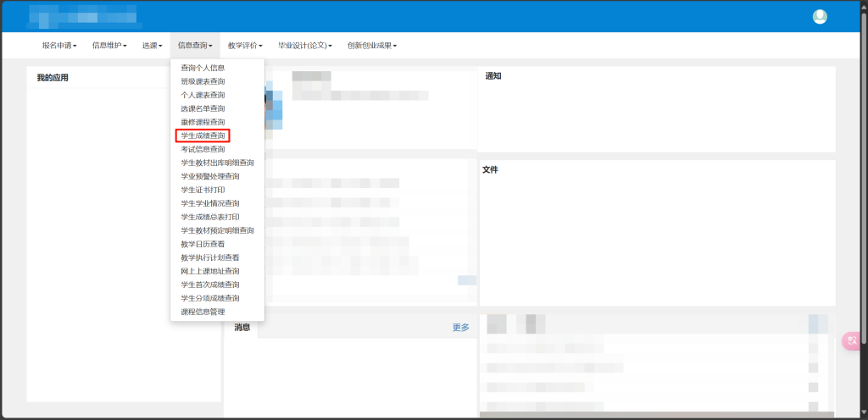Select 个人课表查询 menu item
Image resolution: width=868 pixels, height=420 pixels.
203,95
